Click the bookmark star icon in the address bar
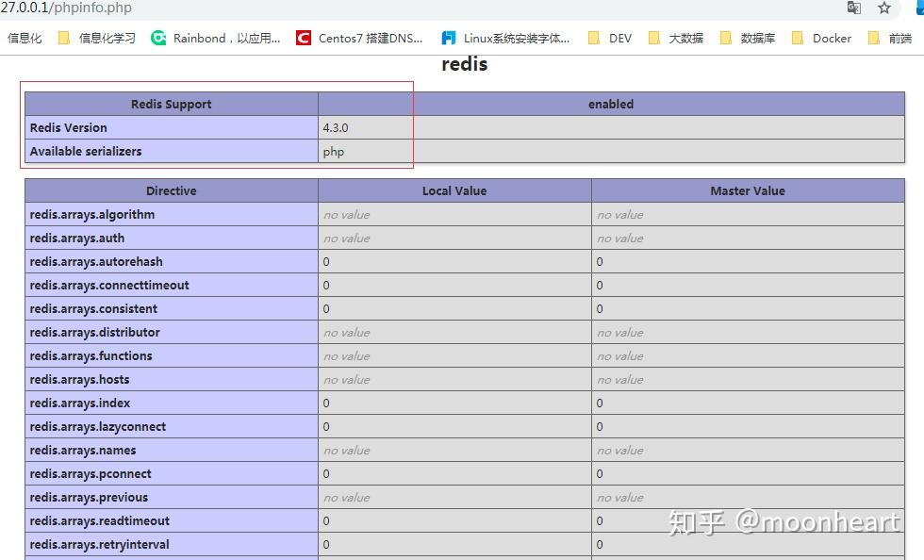924x560 pixels. 884,8
